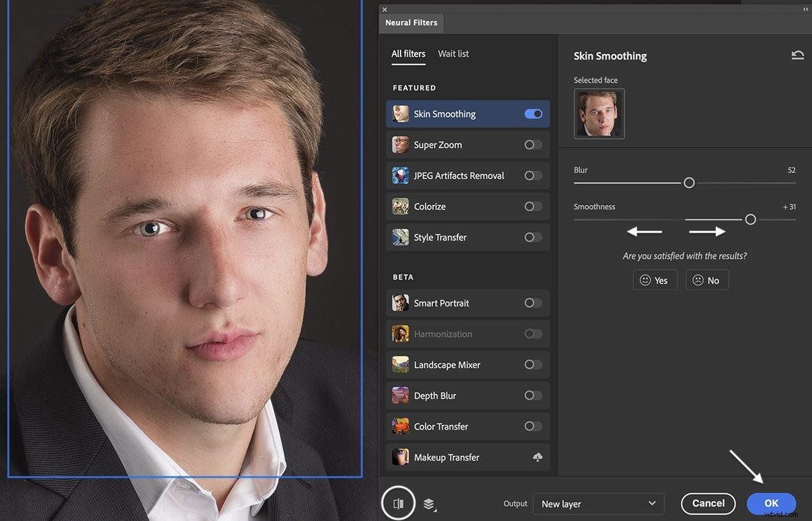Viewport: 812px width, 521px height.
Task: Click Yes to approve the results
Action: point(654,279)
